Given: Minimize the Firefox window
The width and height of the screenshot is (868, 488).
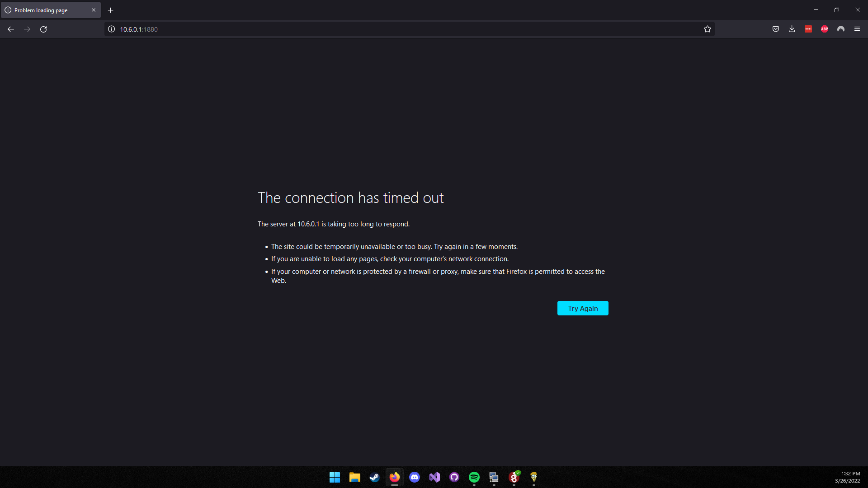Looking at the screenshot, I should pyautogui.click(x=816, y=10).
